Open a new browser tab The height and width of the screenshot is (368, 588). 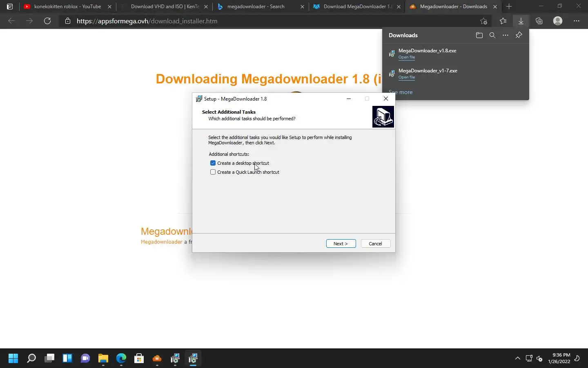tap(509, 7)
